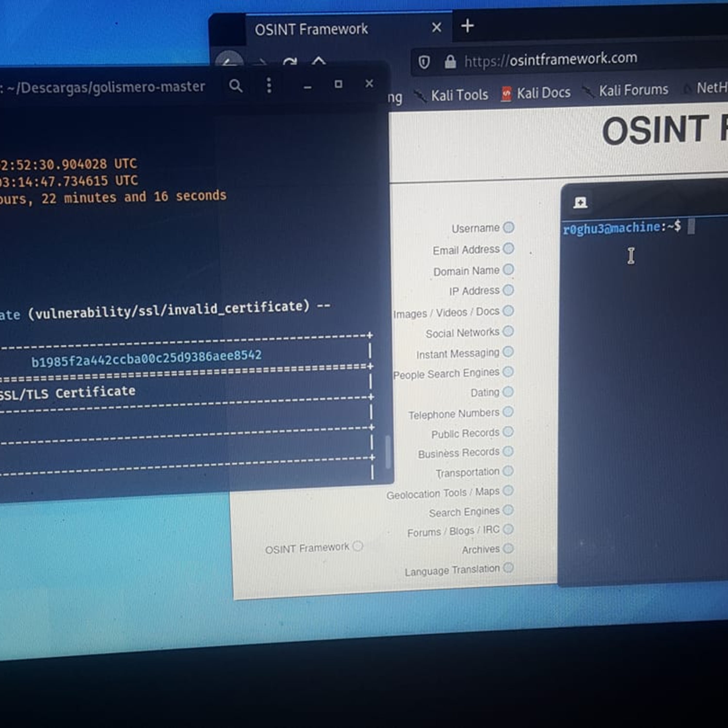Click the hash b1985f2a442ccba00c25d9386aee8542
Viewport: 728px width, 728px height.
pyautogui.click(x=146, y=358)
